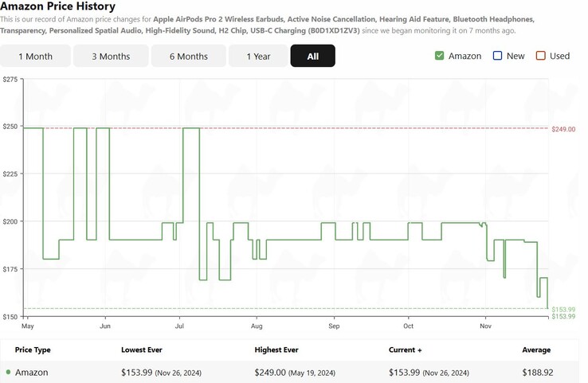This screenshot has height=383, width=588.
Task: Enable the New price checkbox
Action: (497, 56)
